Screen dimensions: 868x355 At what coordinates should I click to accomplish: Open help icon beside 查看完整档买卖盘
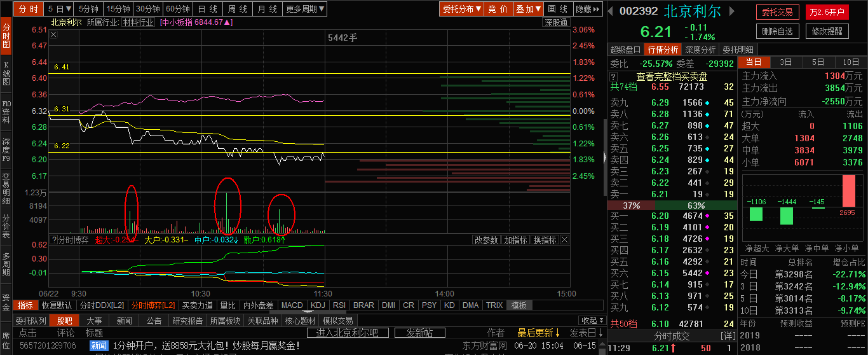614,76
